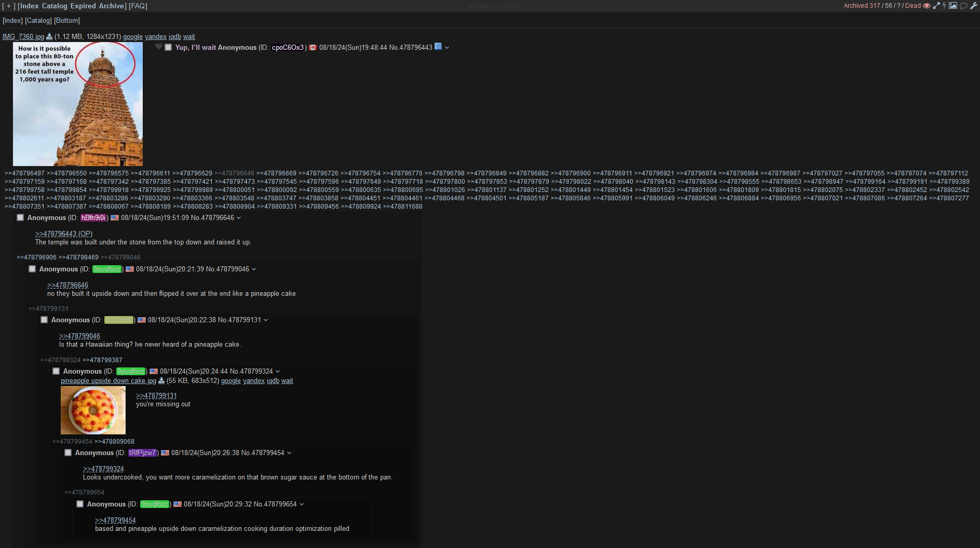
Task: Tick the checkbox for post No.478796646
Action: (20, 217)
